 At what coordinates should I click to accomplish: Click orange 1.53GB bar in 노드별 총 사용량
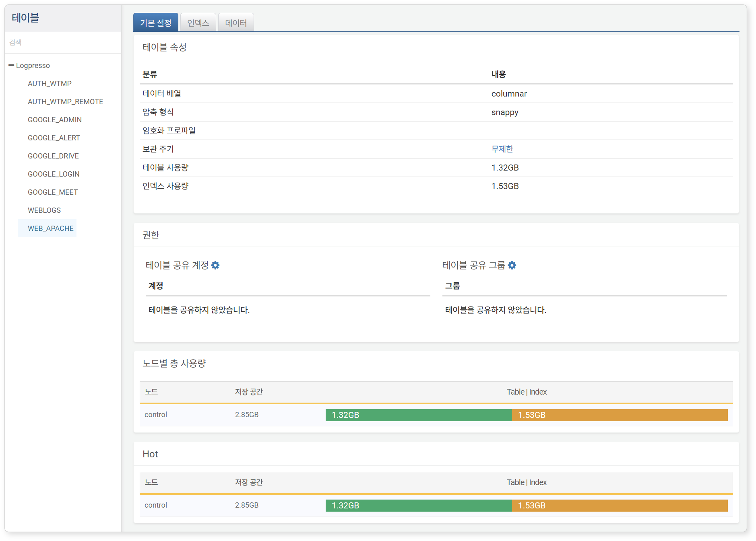[620, 415]
